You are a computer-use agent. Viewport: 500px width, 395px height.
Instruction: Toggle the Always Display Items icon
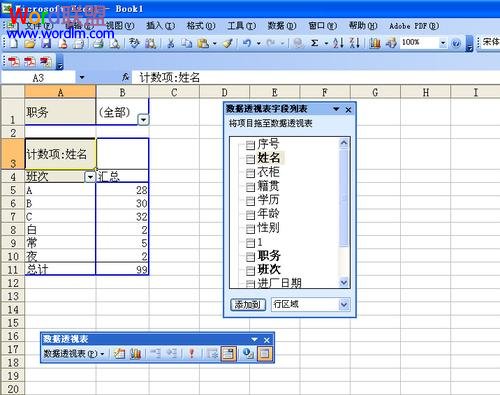[x=228, y=354]
